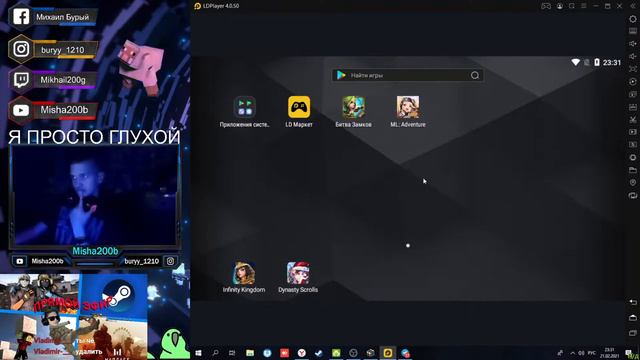Increase volume with sidebar speaker-plus icon
Viewport: 640px width, 360px height.
coord(633,44)
